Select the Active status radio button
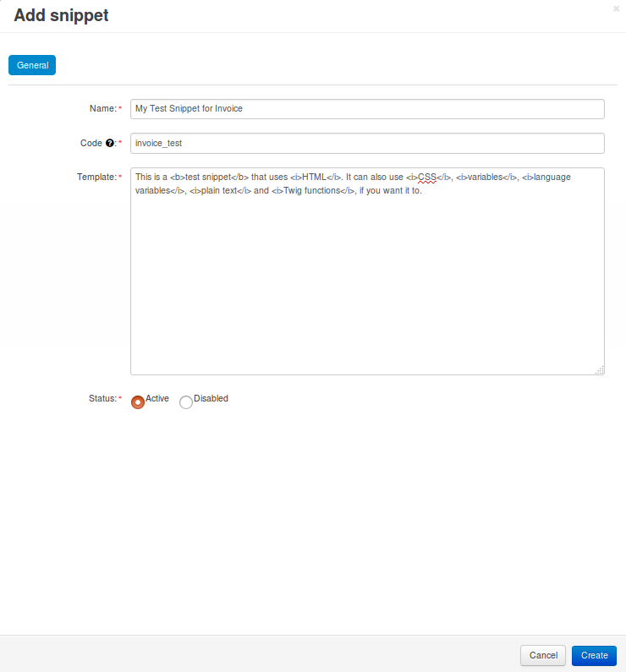The width and height of the screenshot is (626, 672). coord(138,402)
